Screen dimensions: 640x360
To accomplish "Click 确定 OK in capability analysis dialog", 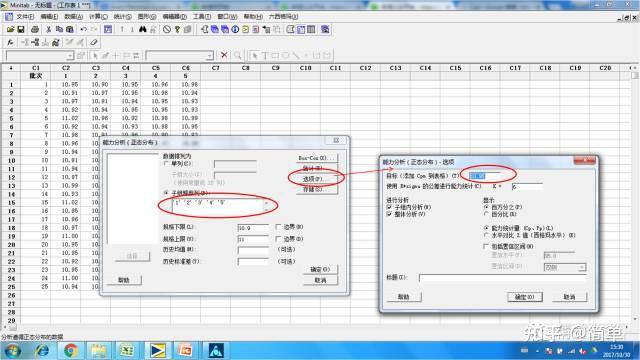I will coord(320,269).
